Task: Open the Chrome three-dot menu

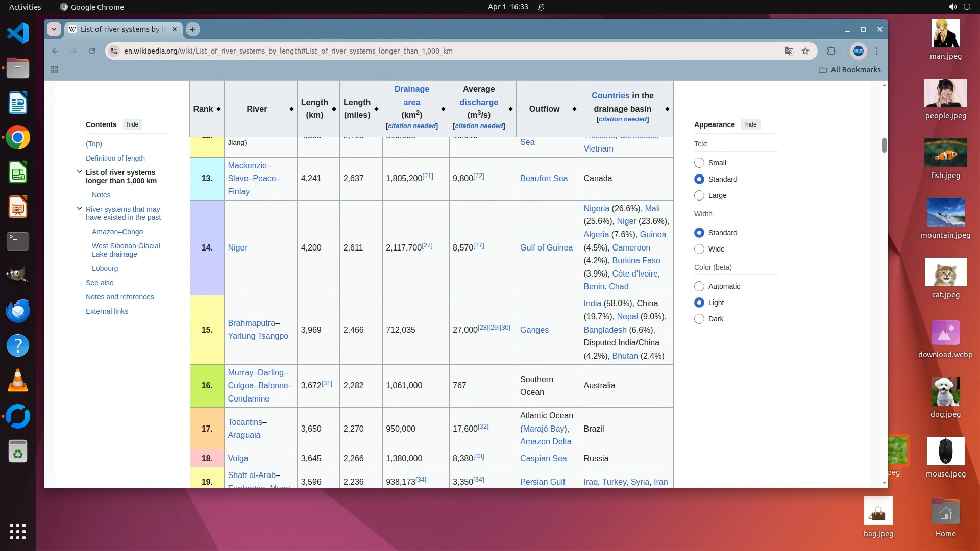Action: pos(877,51)
